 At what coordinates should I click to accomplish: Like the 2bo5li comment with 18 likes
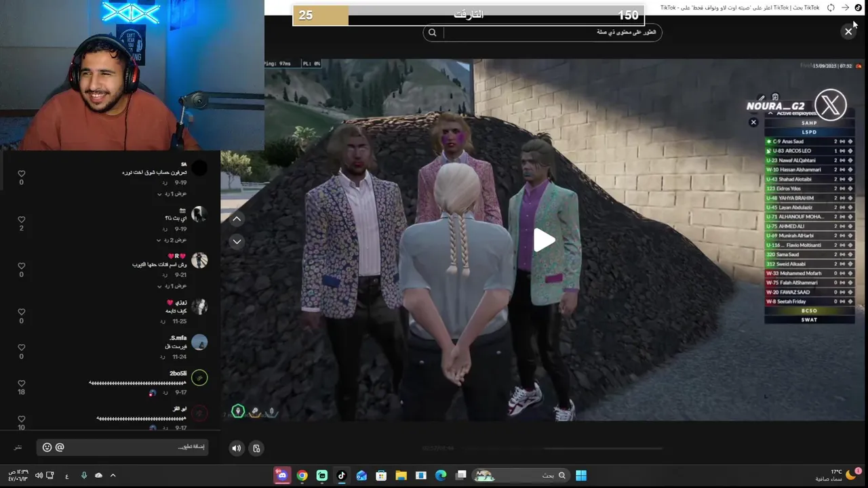[x=21, y=383]
